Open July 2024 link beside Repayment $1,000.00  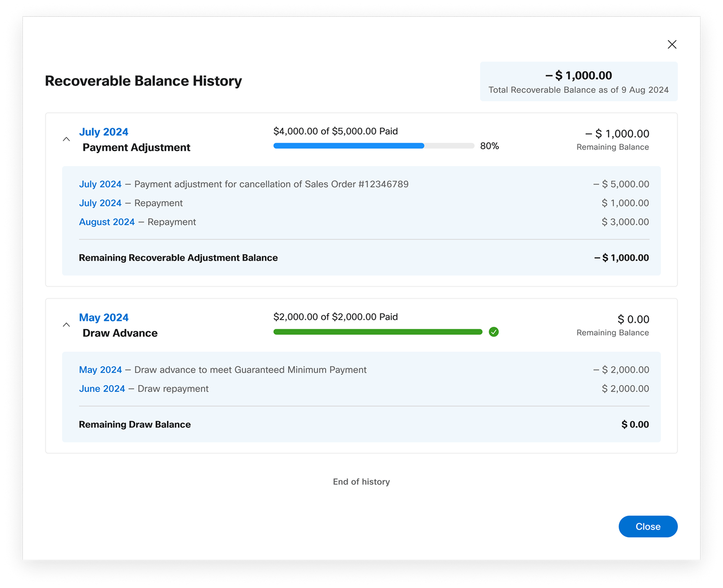[100, 203]
